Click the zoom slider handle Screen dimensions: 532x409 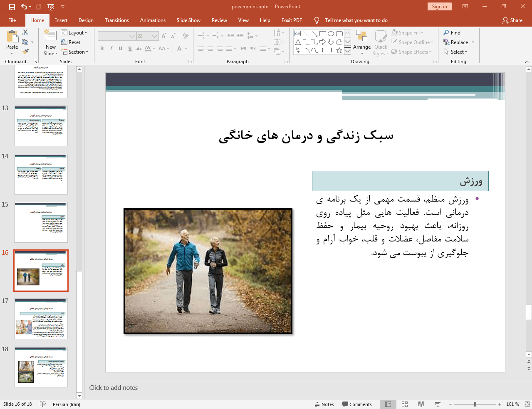475,404
